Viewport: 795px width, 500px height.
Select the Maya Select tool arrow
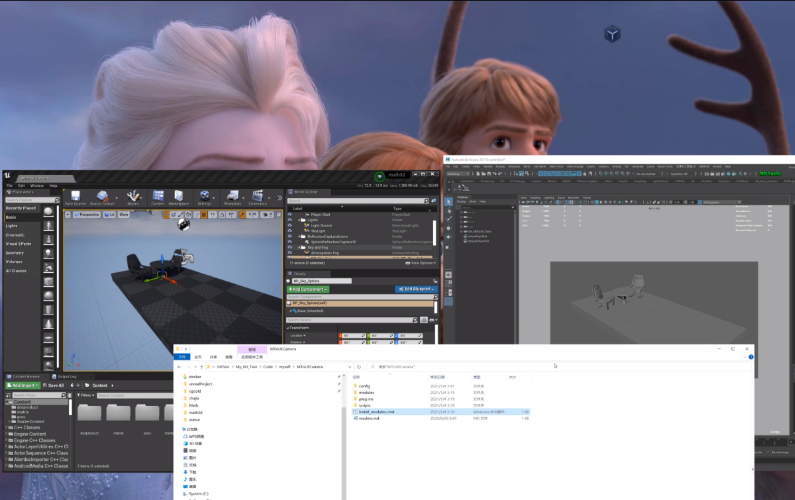(449, 202)
